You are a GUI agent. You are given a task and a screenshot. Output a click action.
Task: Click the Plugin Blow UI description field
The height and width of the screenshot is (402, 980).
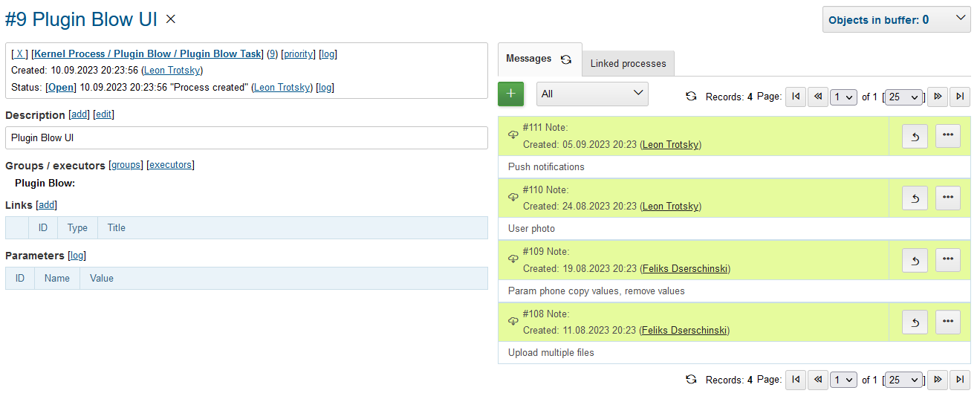(246, 138)
